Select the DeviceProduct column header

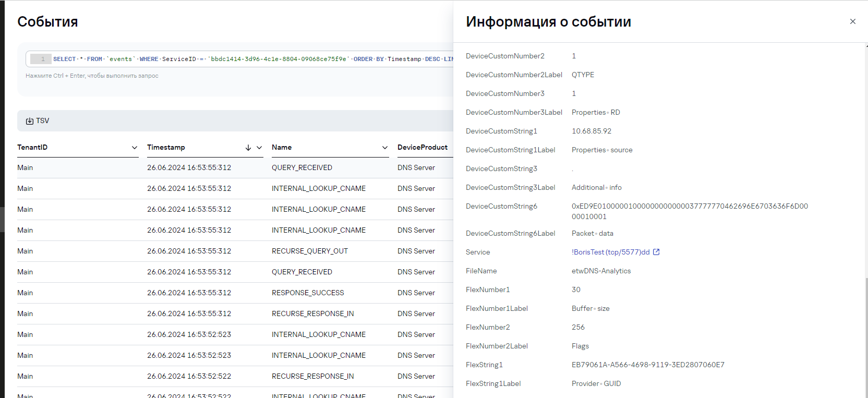click(x=423, y=147)
